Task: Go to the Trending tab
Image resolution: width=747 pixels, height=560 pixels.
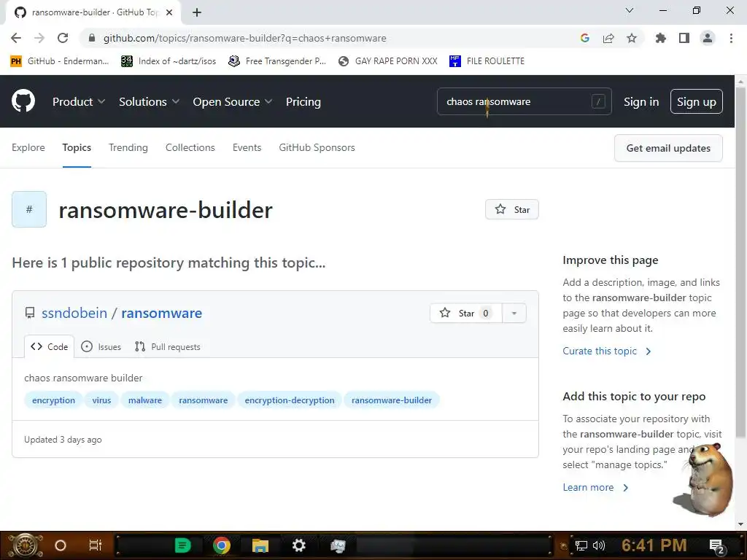Action: (128, 147)
